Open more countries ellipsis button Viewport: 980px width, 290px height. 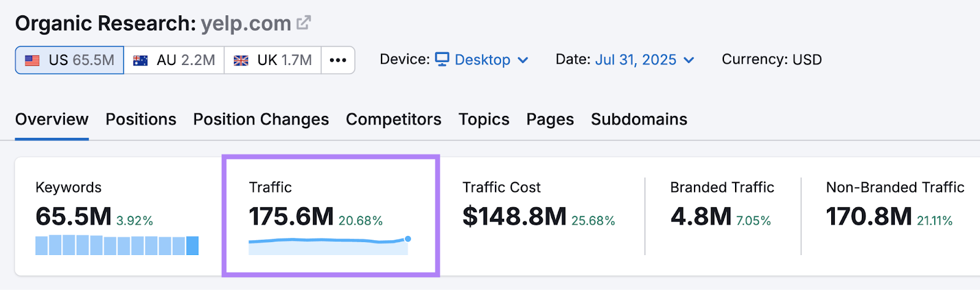pos(338,60)
